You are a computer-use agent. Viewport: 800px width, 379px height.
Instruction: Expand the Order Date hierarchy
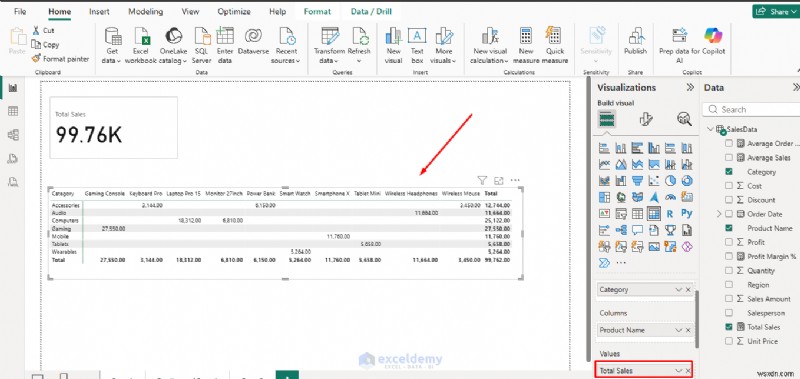click(719, 214)
